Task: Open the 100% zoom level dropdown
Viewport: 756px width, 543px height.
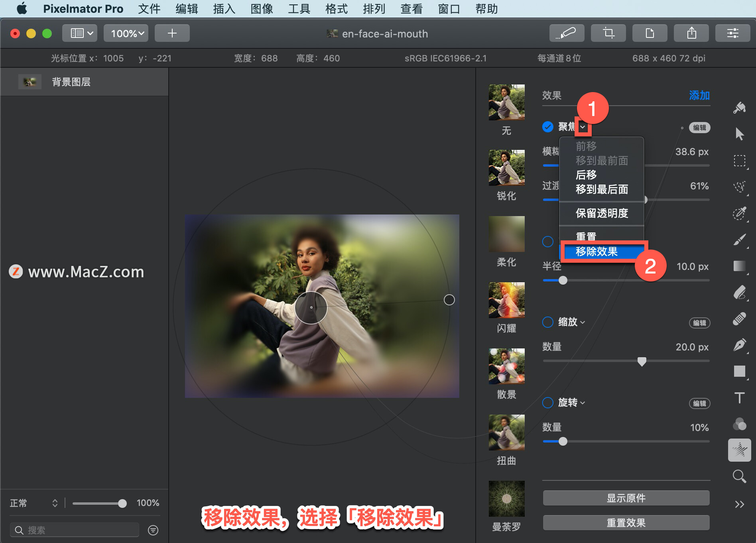Action: (126, 33)
